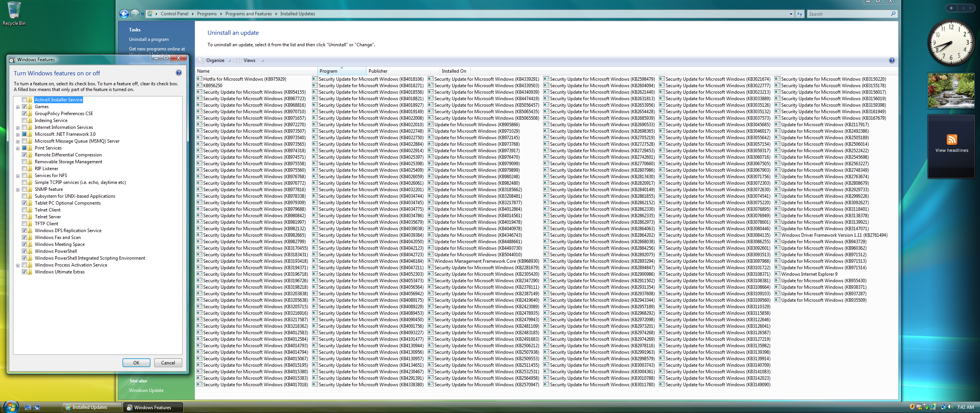Click the waterfall slideshow gadget picture

tap(951, 91)
